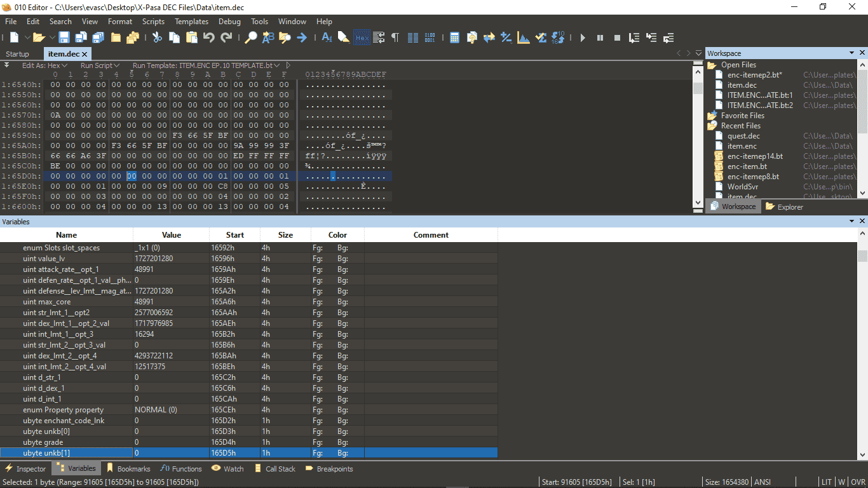Open the Scripts menu
The width and height of the screenshot is (868, 488).
tap(153, 22)
